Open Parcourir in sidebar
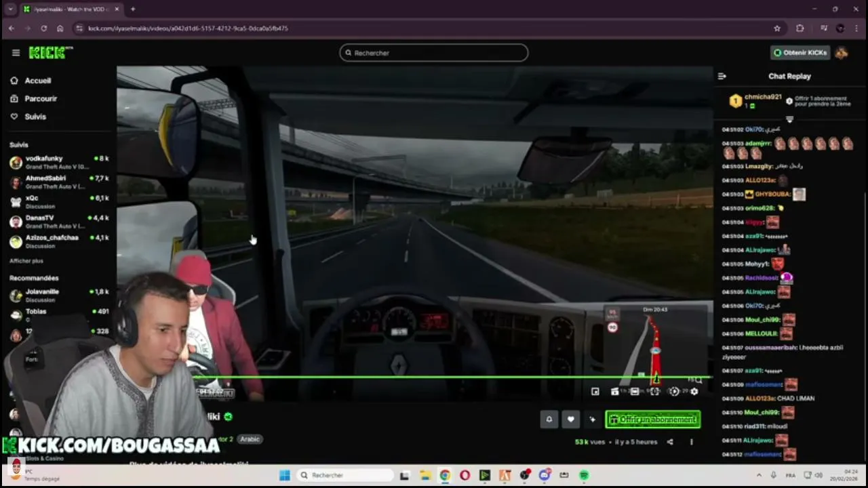 click(x=41, y=99)
